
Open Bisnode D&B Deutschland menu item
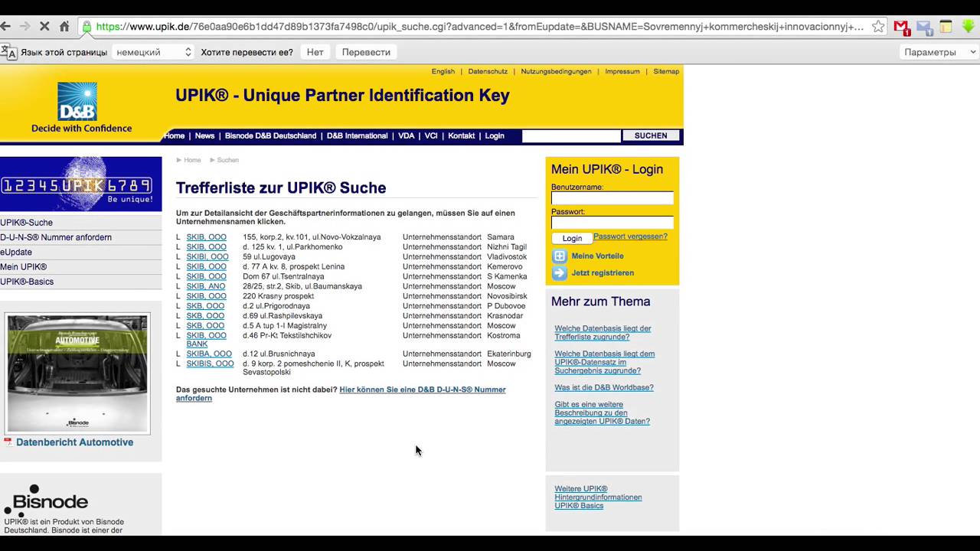coord(270,135)
